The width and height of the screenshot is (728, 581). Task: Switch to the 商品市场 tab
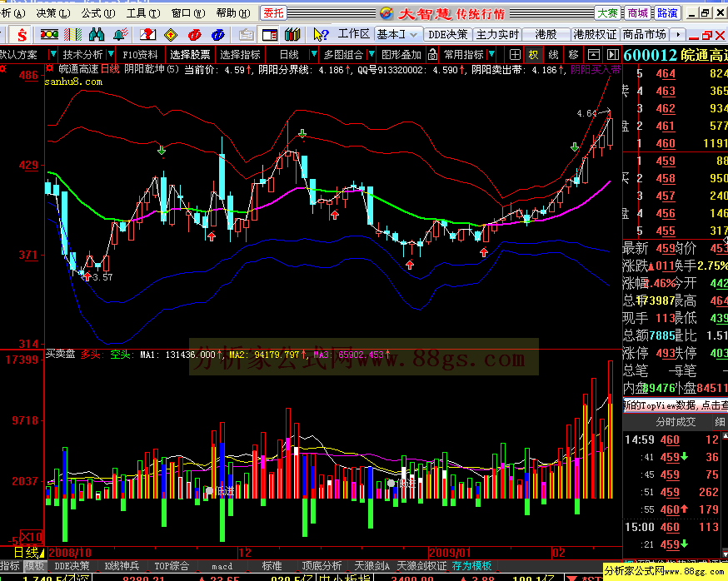tap(645, 34)
